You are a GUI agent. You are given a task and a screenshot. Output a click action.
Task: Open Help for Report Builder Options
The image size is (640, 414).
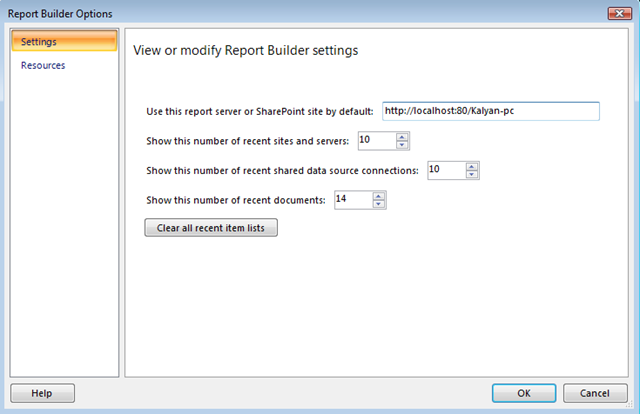point(42,393)
